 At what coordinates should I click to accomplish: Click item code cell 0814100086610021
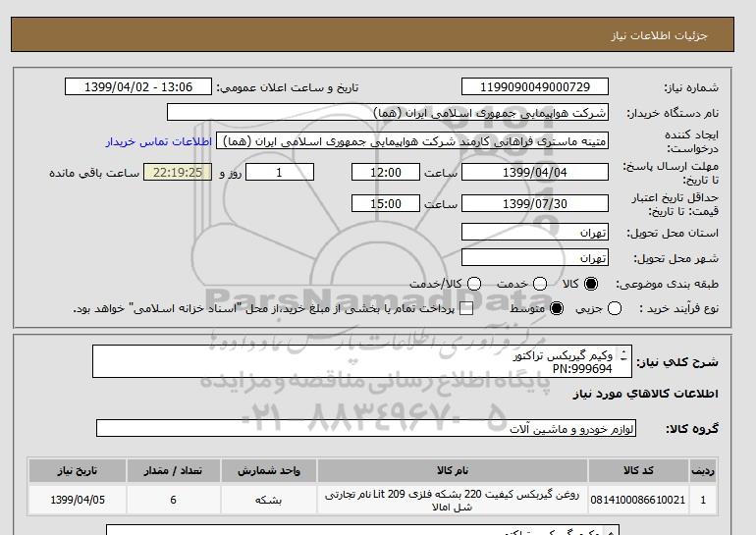click(638, 500)
